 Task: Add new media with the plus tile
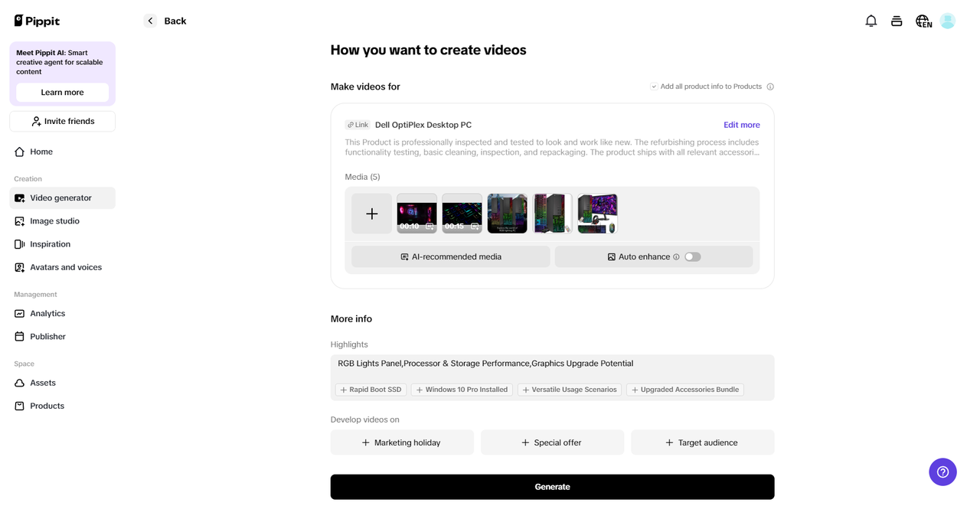click(x=372, y=214)
